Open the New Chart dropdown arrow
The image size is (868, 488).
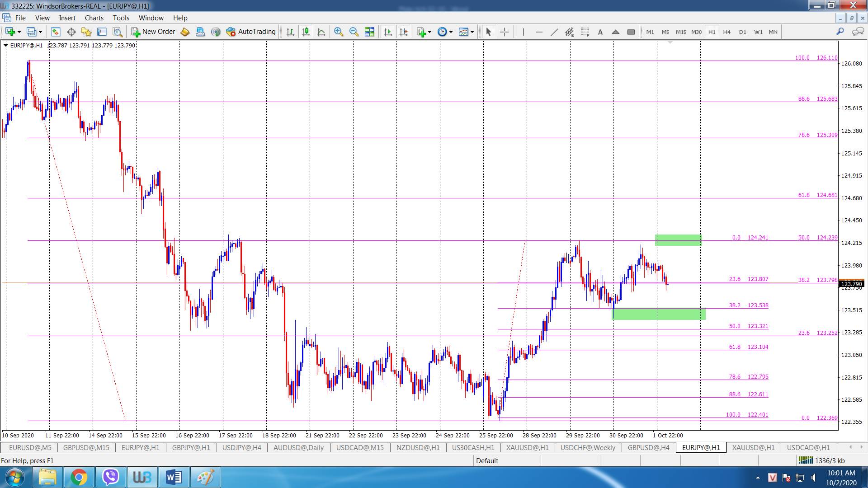click(x=19, y=32)
